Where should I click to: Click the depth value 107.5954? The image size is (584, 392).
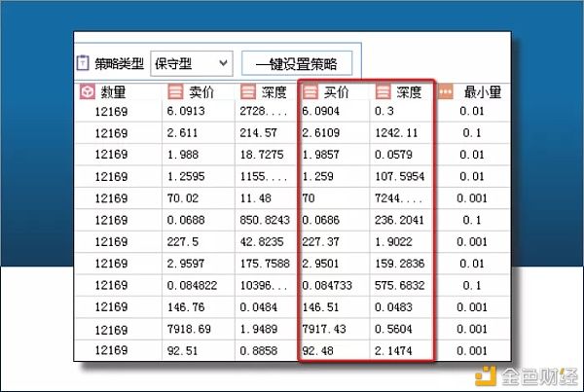point(400,176)
